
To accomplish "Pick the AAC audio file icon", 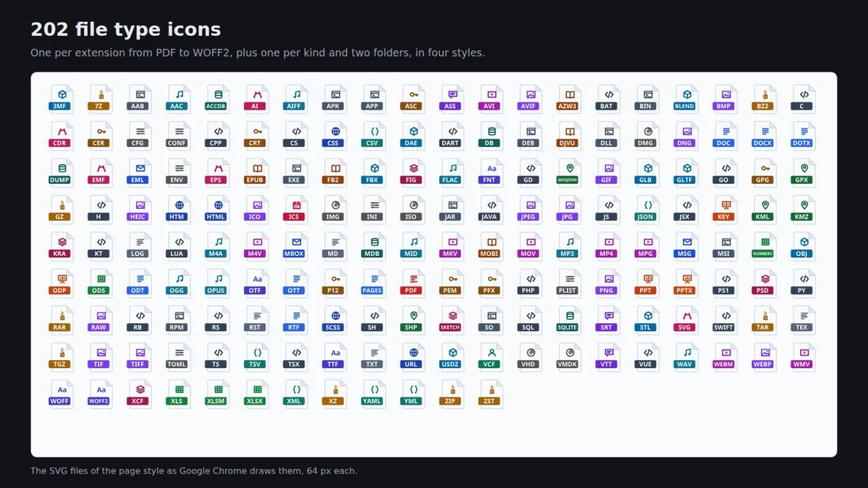I will 179,99.
